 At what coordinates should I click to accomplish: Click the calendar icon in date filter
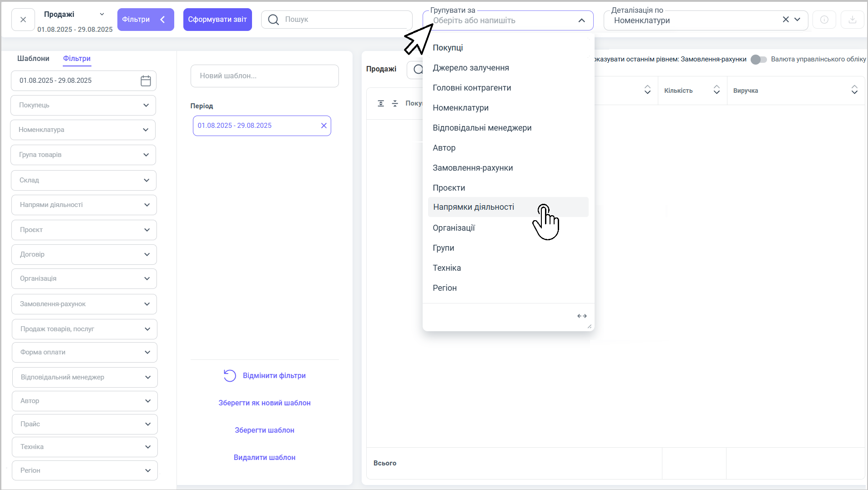[146, 81]
